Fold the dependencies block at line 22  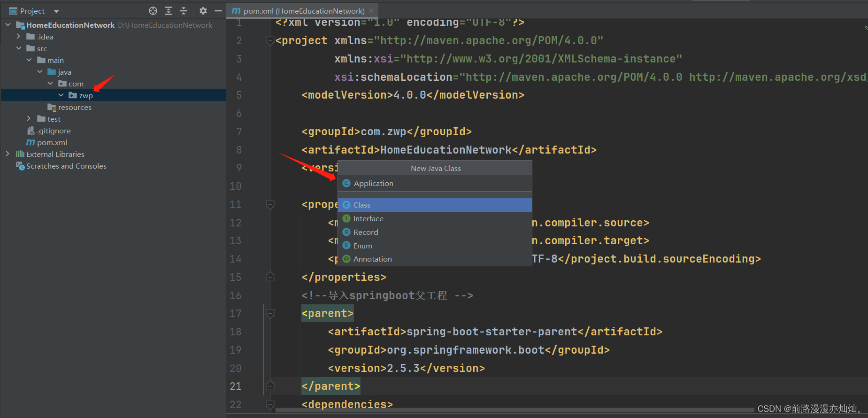270,404
